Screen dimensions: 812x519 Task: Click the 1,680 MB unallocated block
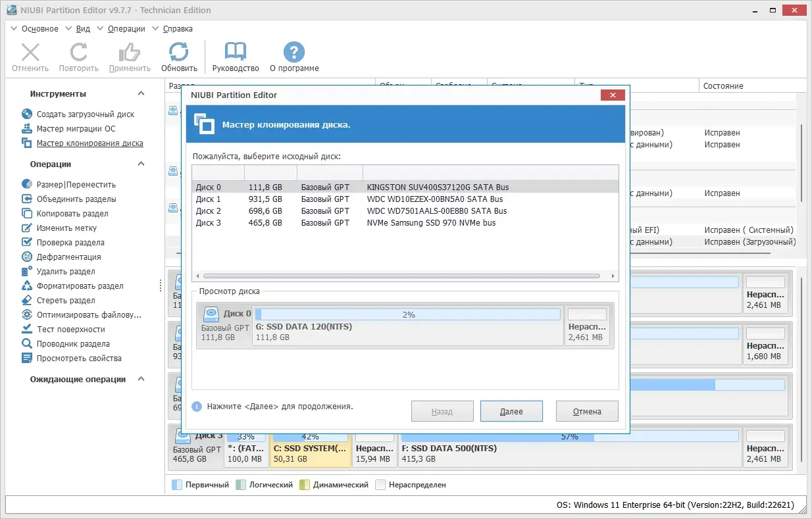pyautogui.click(x=767, y=344)
